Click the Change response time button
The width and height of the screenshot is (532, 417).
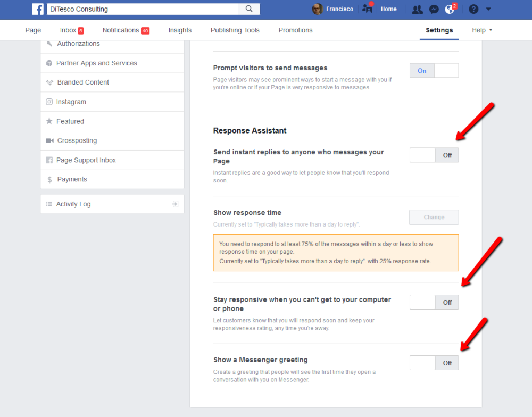click(434, 217)
